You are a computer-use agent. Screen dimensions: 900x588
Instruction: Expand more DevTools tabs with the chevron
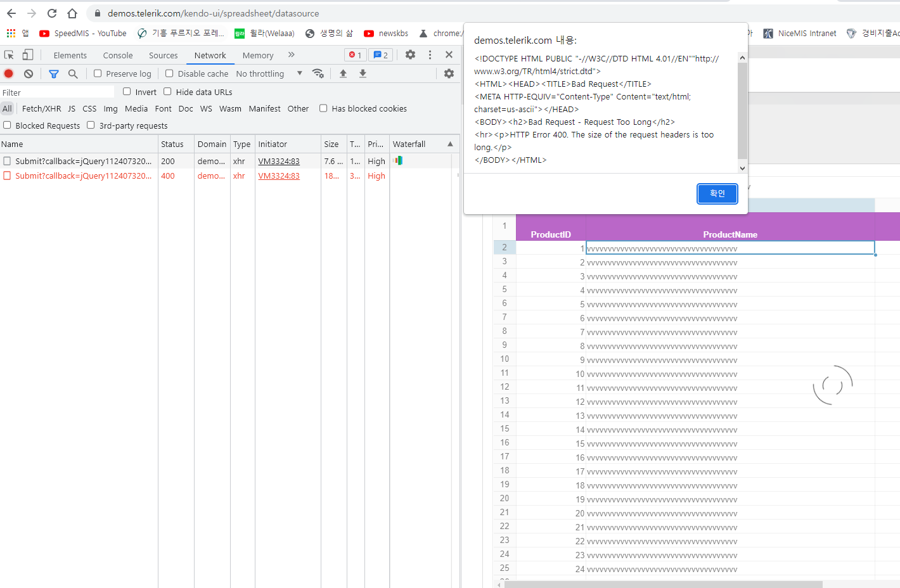point(292,55)
